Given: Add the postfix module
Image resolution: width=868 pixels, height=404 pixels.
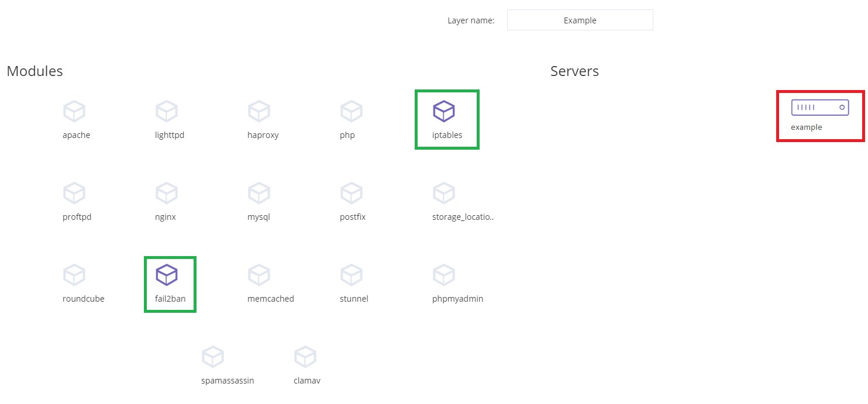Looking at the screenshot, I should click(352, 193).
